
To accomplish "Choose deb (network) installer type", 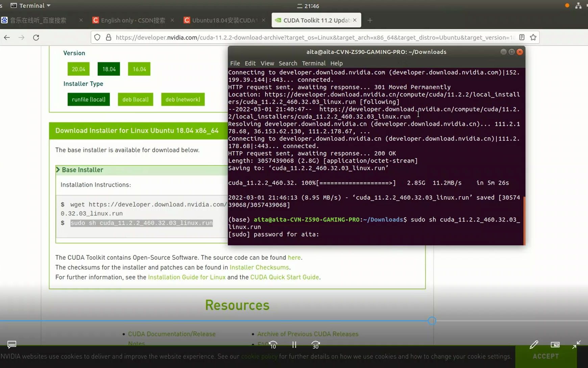I will tap(183, 99).
